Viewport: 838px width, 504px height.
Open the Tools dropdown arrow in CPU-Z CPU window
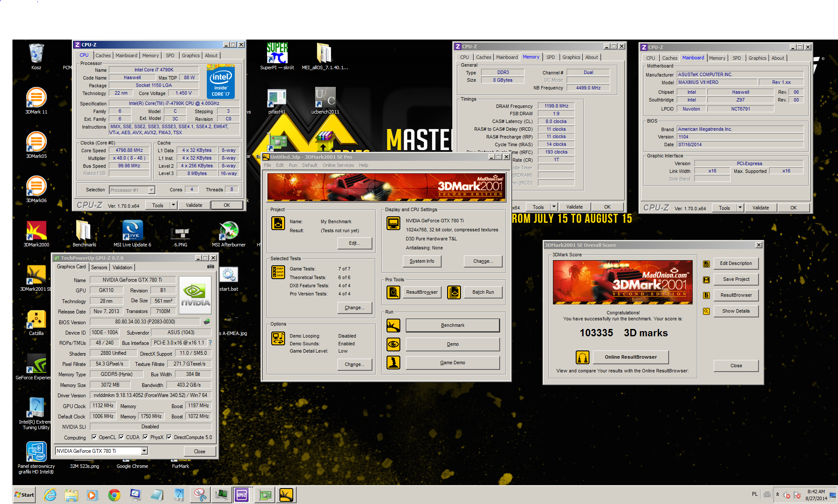[x=174, y=205]
